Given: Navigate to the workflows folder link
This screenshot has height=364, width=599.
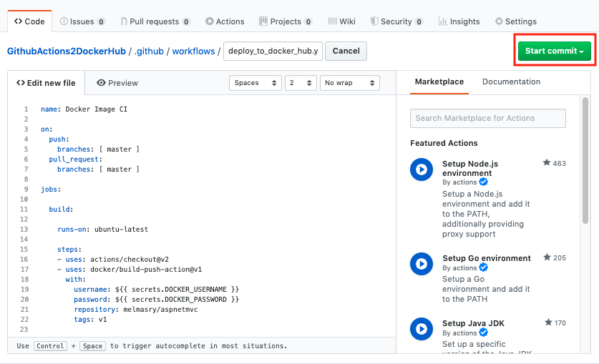Looking at the screenshot, I should pos(194,51).
